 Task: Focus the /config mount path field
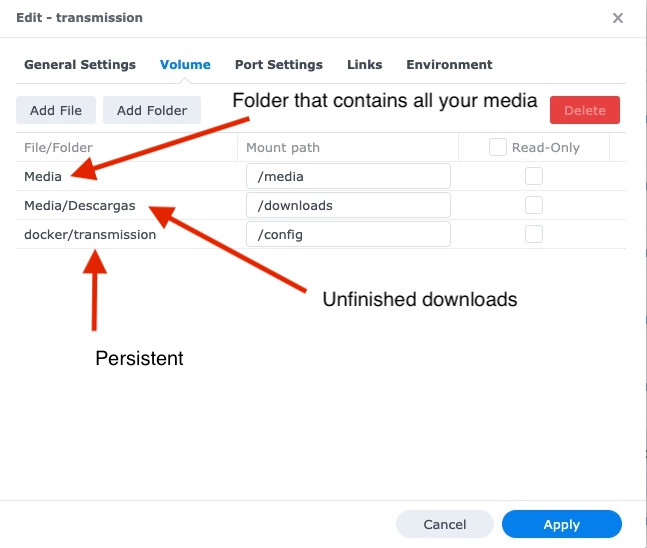click(348, 235)
